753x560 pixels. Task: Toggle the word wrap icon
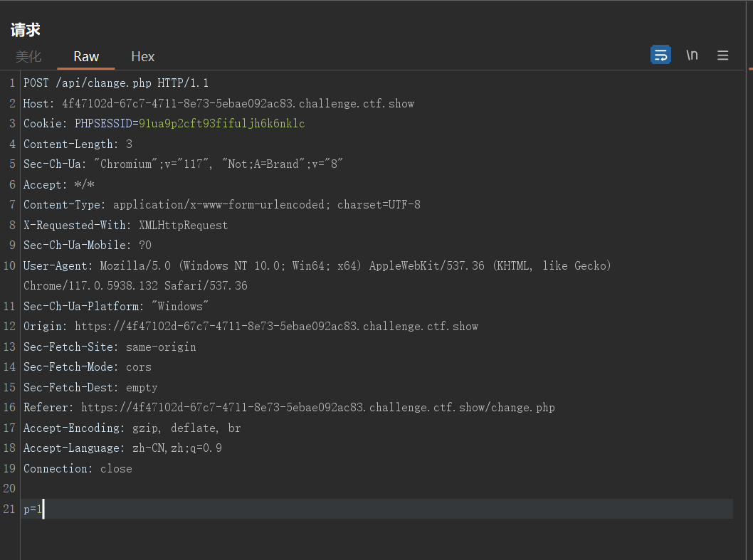click(x=660, y=55)
